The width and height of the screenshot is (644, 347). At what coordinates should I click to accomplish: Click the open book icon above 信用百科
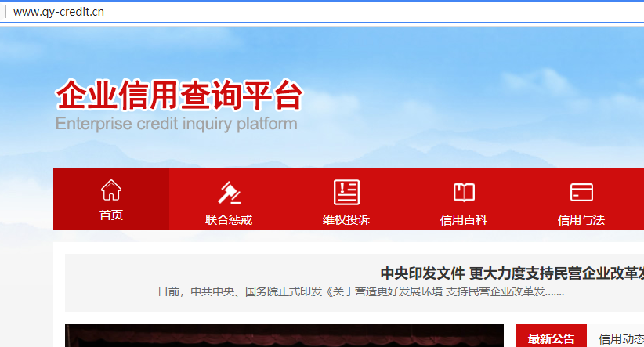point(464,192)
